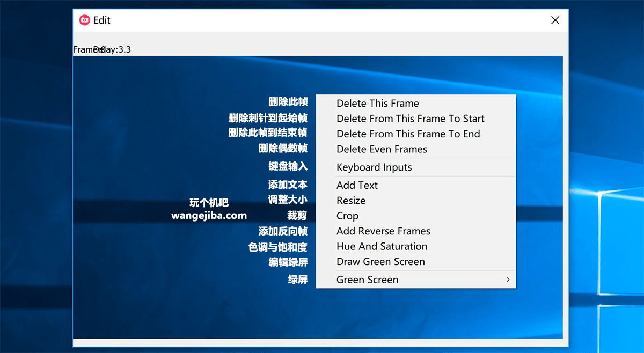This screenshot has width=644, height=353.
Task: Click the red camera app icon
Action: pos(84,20)
